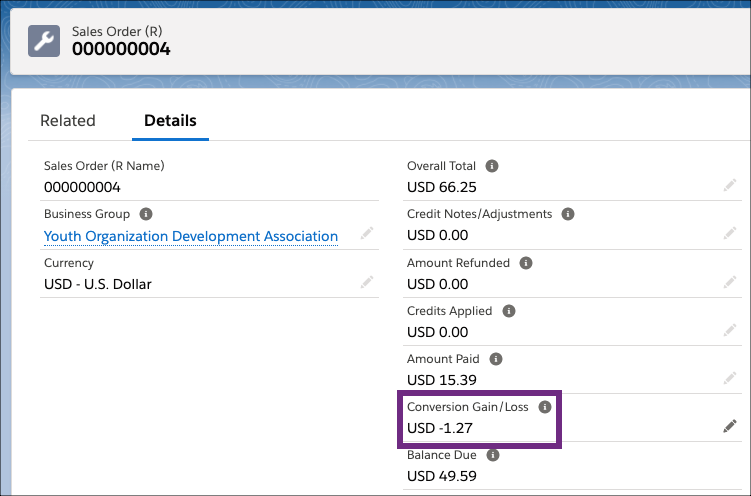This screenshot has width=751, height=496.
Task: Switch to the Related tab
Action: pyautogui.click(x=68, y=121)
